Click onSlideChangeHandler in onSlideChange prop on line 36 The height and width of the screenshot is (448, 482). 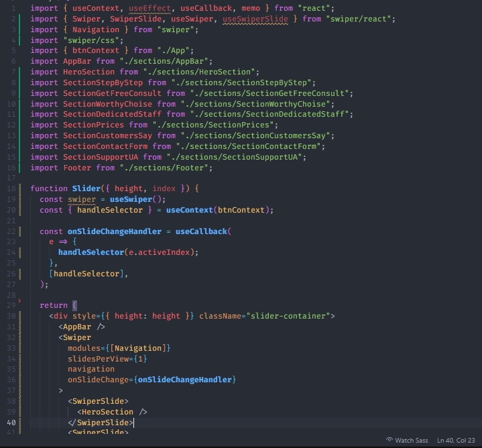184,380
